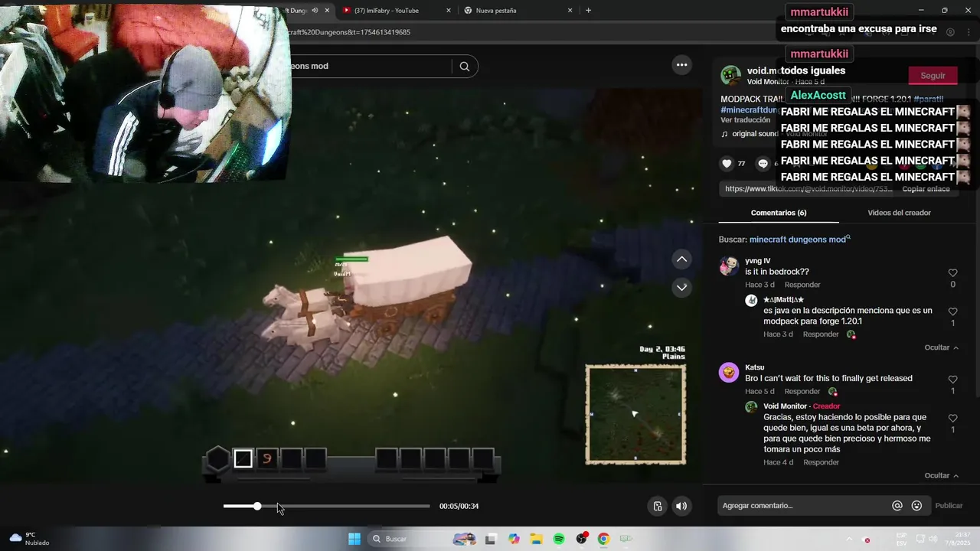980x551 pixels.
Task: Open yvng IV's profile avatar
Action: [729, 266]
